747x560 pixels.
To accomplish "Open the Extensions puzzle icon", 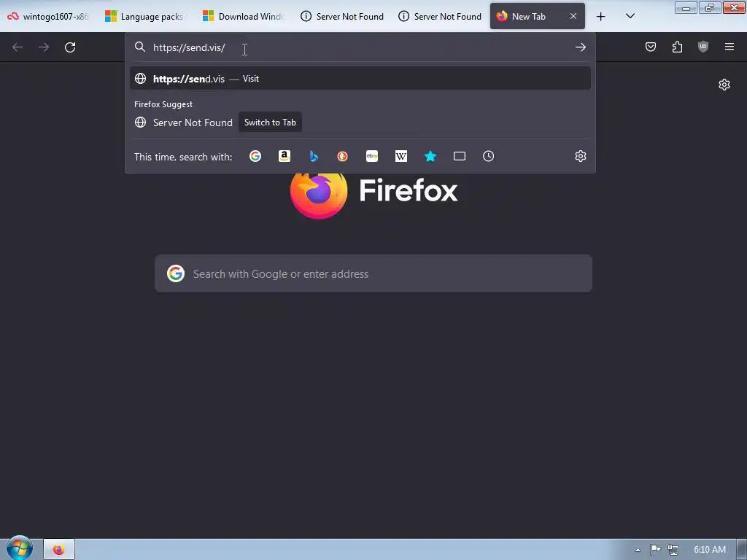I will (x=677, y=47).
